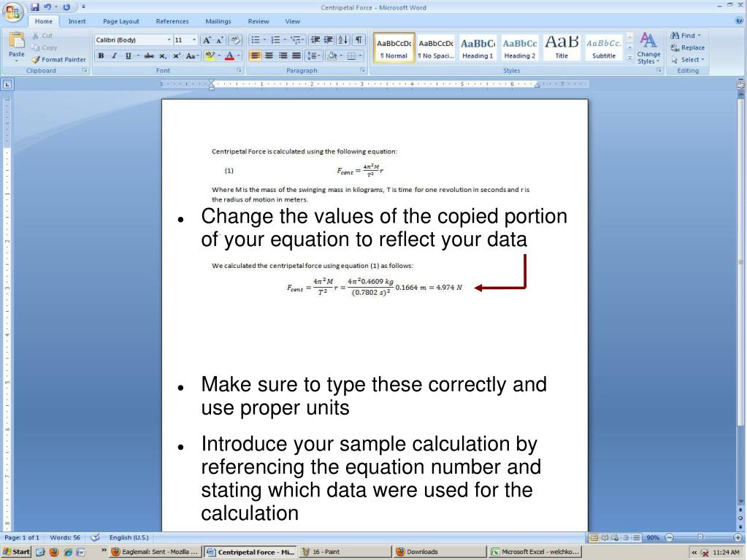The image size is (747, 560).
Task: Toggle underline formatting
Action: (x=128, y=55)
